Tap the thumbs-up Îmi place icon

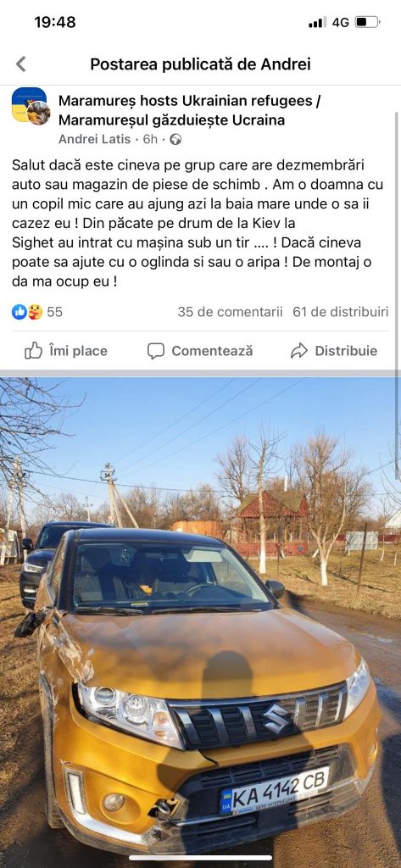pos(34,350)
